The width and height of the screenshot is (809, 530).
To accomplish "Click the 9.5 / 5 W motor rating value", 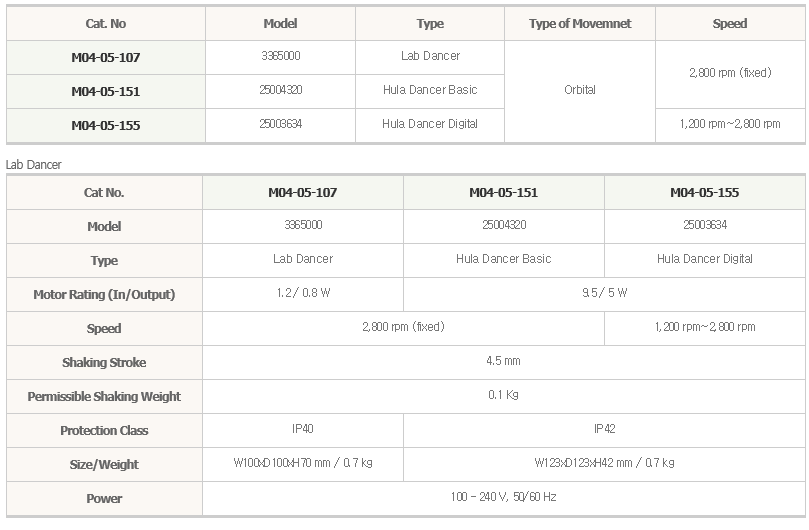I will (604, 293).
